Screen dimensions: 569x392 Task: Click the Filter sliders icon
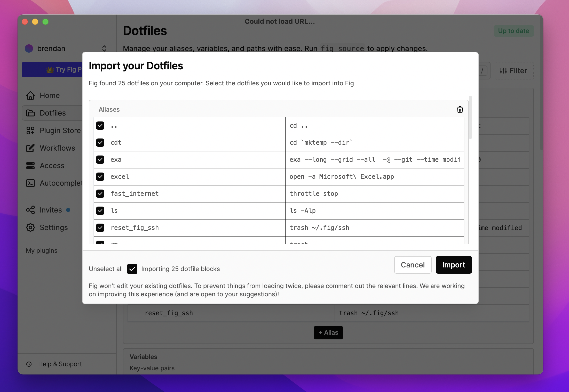coord(503,71)
